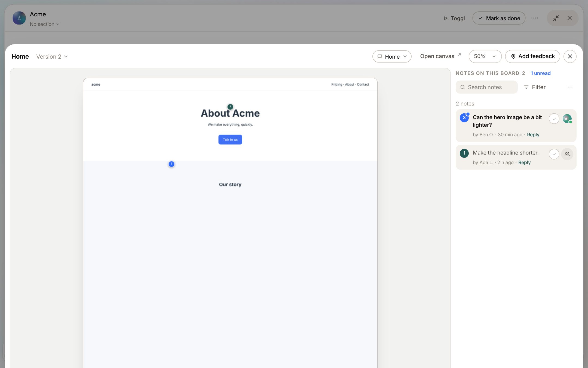The image size is (588, 368).
Task: Close the Acme task panel
Action: (569, 18)
